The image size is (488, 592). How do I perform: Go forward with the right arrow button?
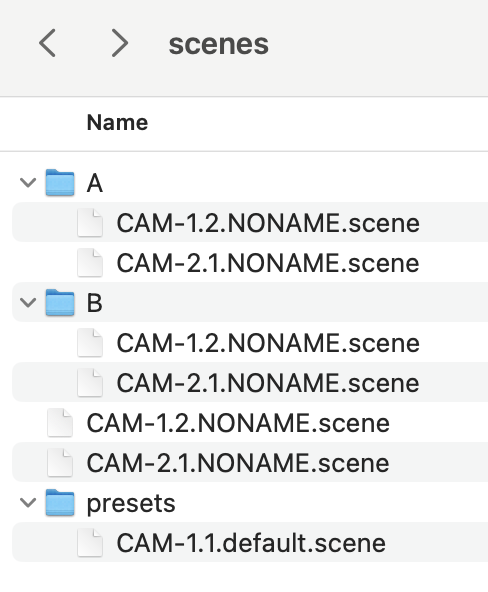coord(120,43)
